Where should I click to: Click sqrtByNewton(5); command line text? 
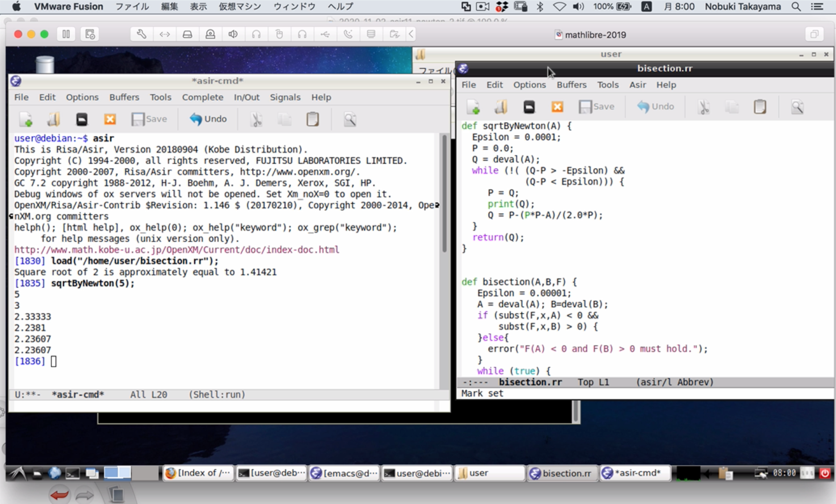pyautogui.click(x=93, y=283)
